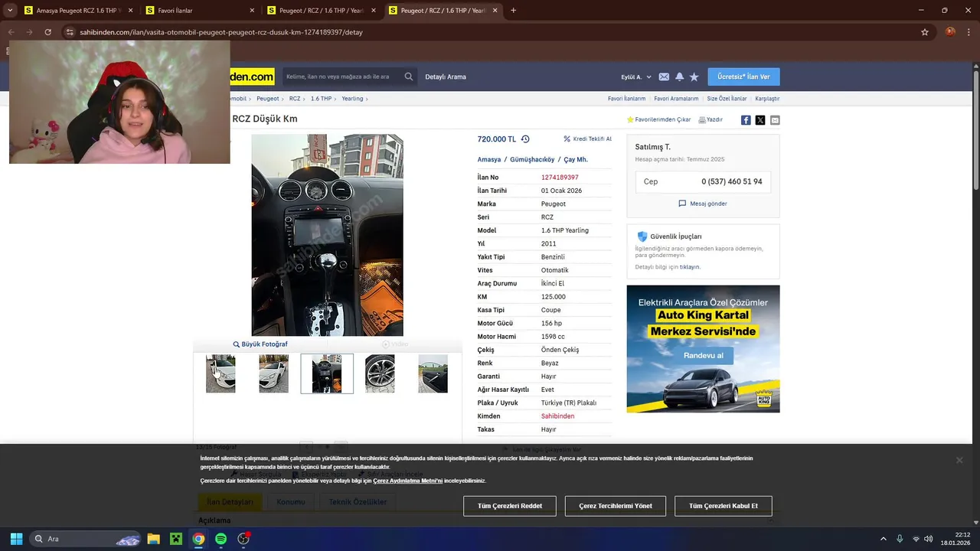Select the dark door panel thumbnail
980x551 pixels.
(433, 373)
